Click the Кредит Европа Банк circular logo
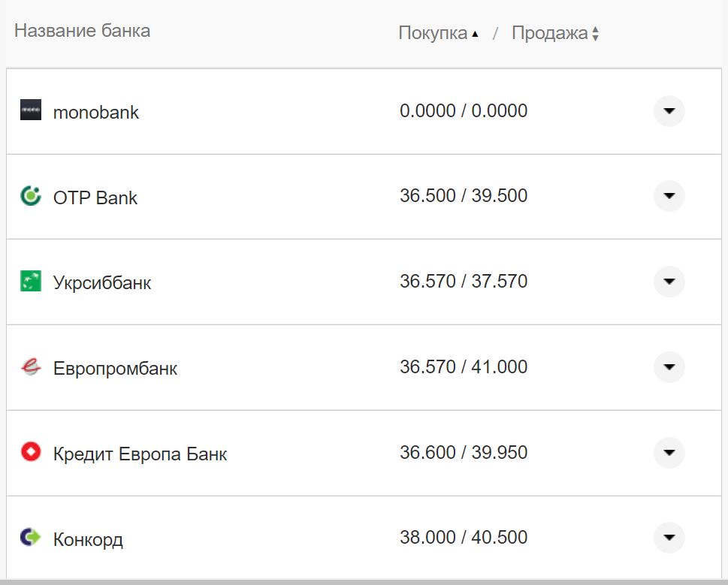Viewport: 728px width, 585px height. 30,453
